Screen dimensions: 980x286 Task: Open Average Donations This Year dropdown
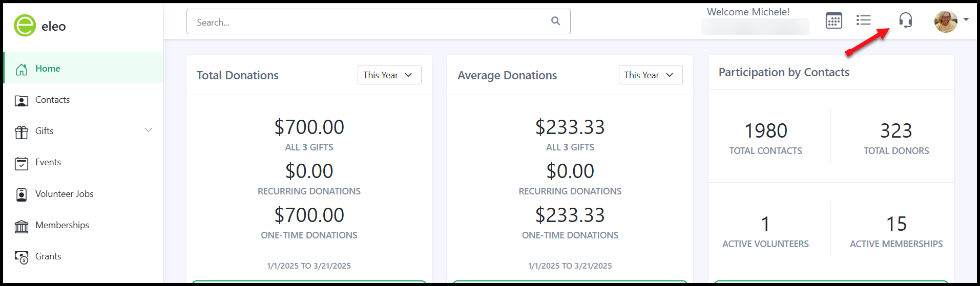click(650, 75)
